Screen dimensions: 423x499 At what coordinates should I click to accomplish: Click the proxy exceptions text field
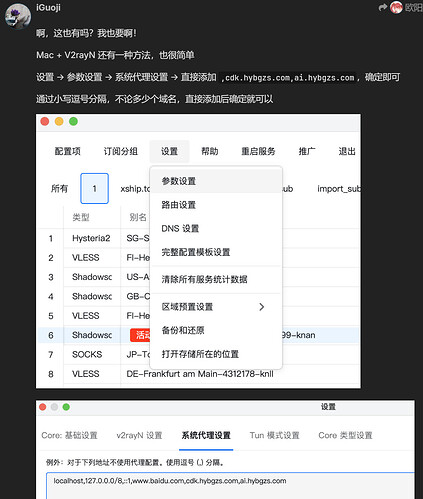(x=230, y=485)
